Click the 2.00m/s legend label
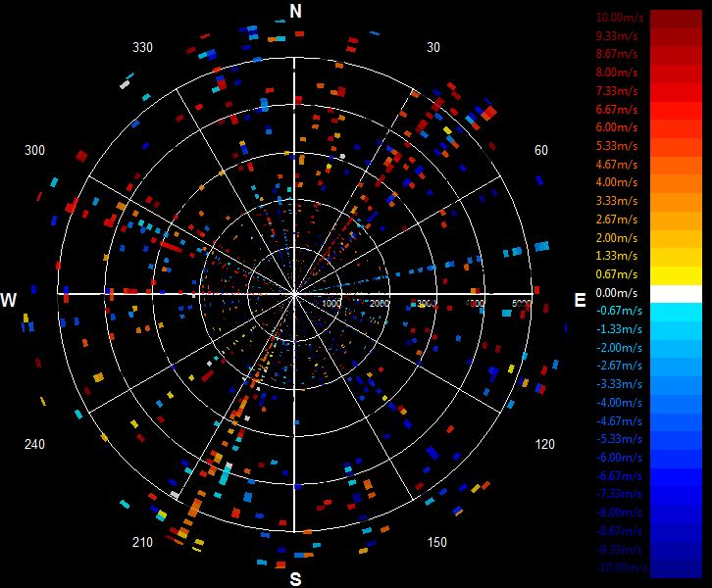This screenshot has width=712, height=588. tap(617, 238)
